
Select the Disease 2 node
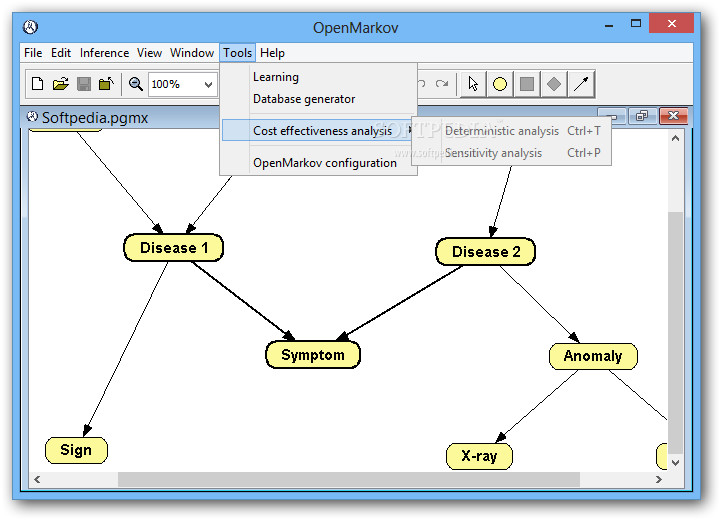click(x=486, y=251)
